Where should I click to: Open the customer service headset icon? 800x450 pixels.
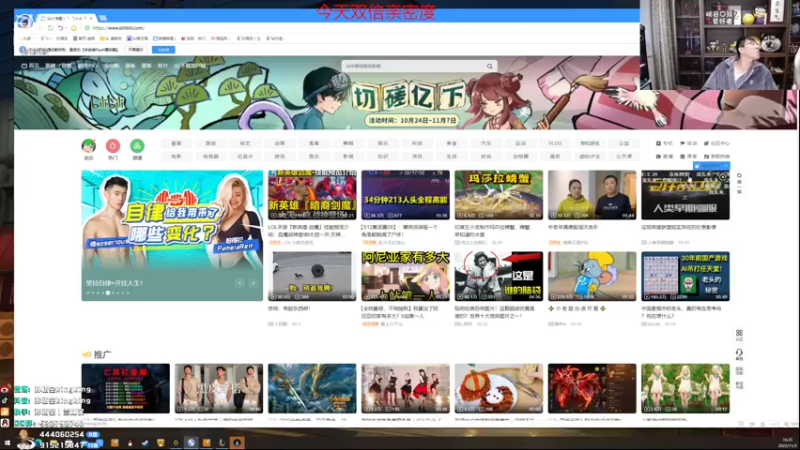pos(739,354)
